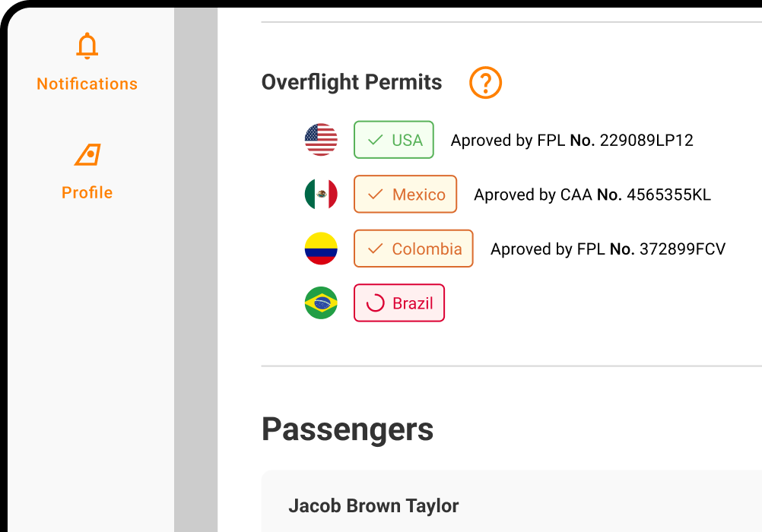Click the USA flag icon
The height and width of the screenshot is (532, 762).
click(321, 140)
